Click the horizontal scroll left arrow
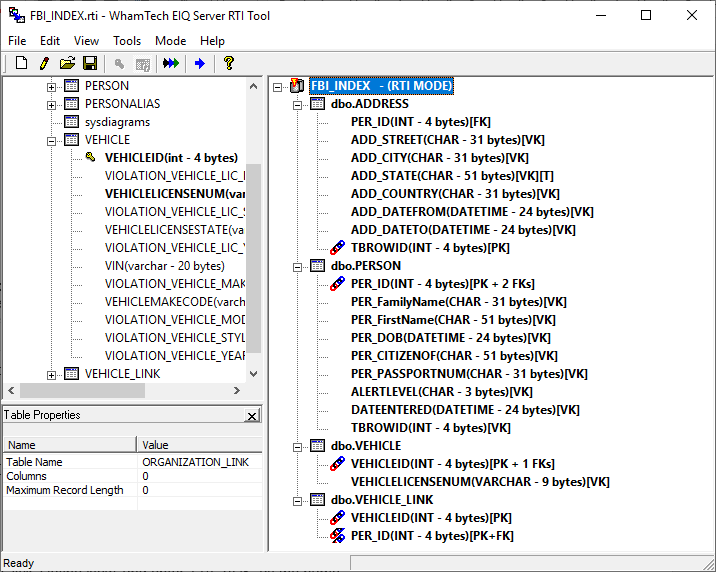The height and width of the screenshot is (572, 716). pyautogui.click(x=11, y=390)
